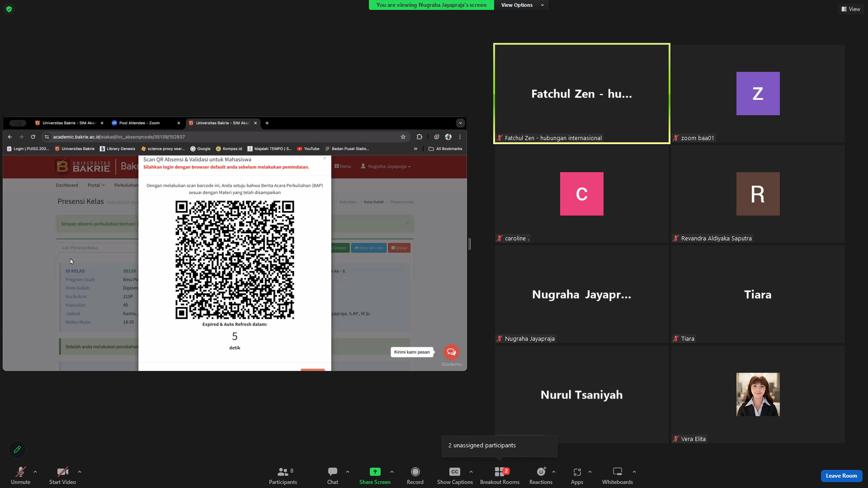The height and width of the screenshot is (488, 868).
Task: Change layout with the View button
Action: 851,9
